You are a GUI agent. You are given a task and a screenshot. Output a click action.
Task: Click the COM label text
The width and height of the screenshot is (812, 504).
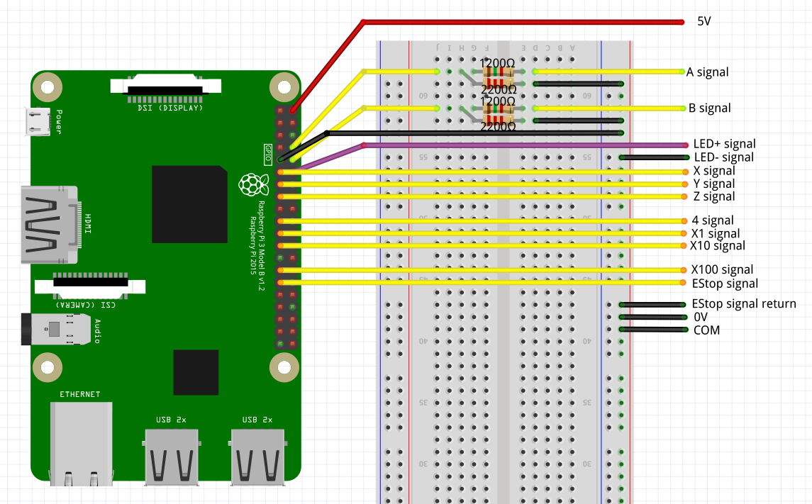[x=705, y=330]
